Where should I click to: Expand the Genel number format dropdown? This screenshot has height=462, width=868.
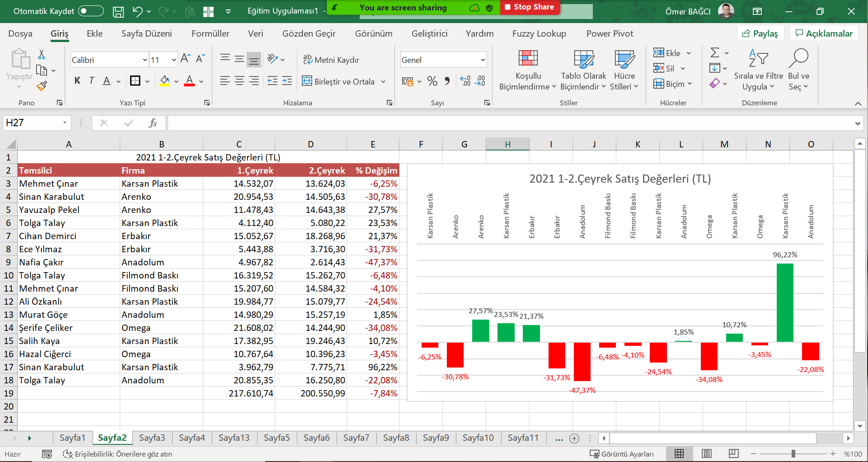483,60
